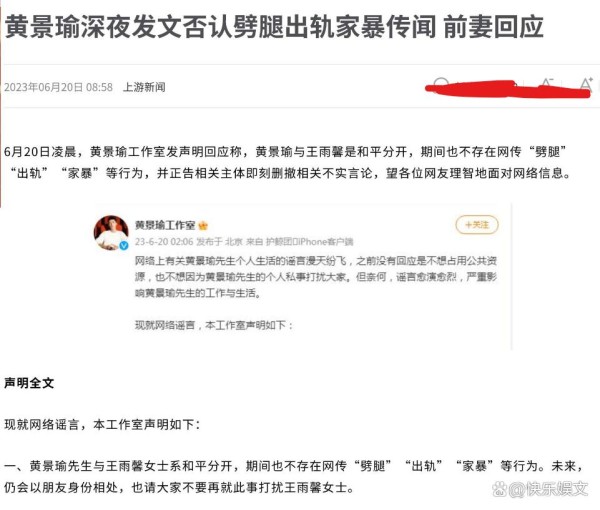Click the 声明全文 section heading
The height and width of the screenshot is (510, 600).
click(29, 383)
